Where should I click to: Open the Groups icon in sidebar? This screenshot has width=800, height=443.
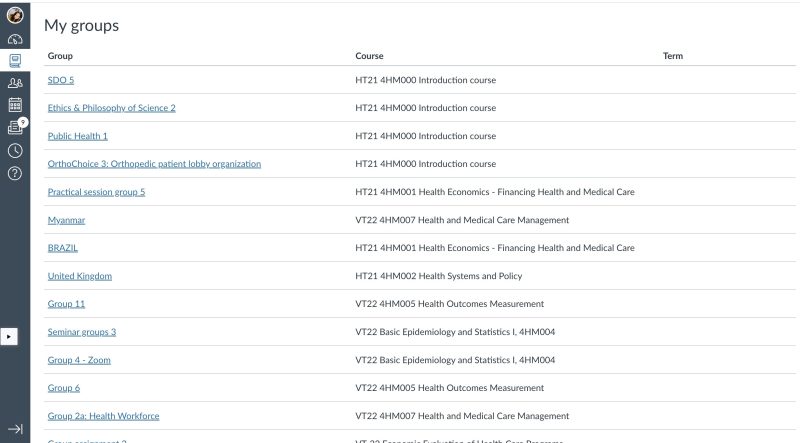[x=15, y=83]
